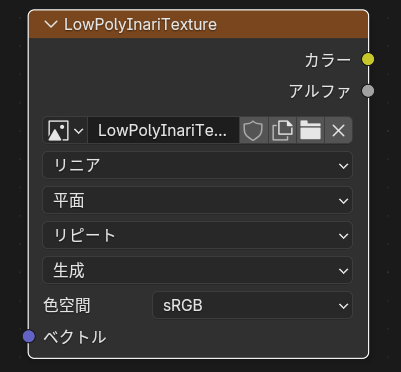Image resolution: width=401 pixels, height=372 pixels.
Task: Open the リニア interpolation dropdown
Action: [x=197, y=165]
